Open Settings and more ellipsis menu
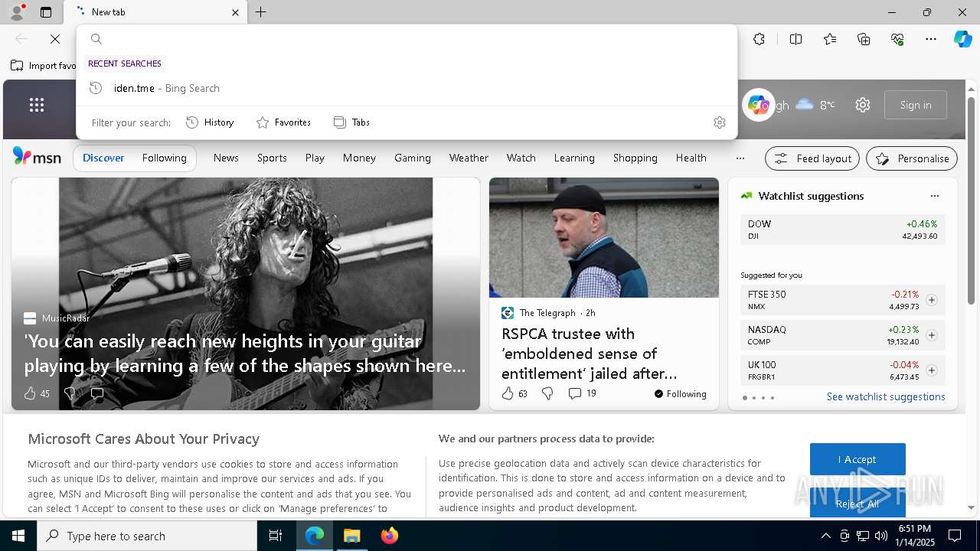Screen dimensions: 980x551 (x=931, y=39)
